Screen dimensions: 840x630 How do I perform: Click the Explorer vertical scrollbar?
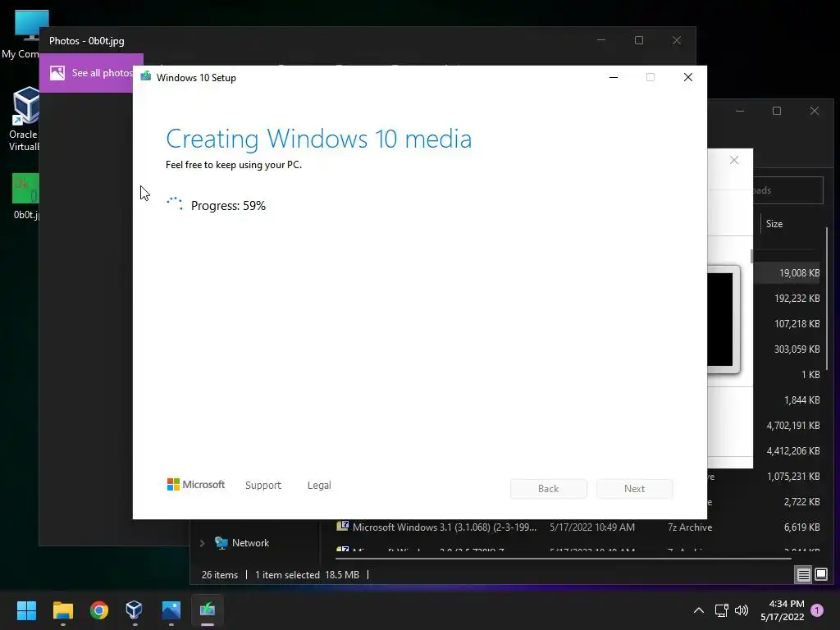point(828,299)
